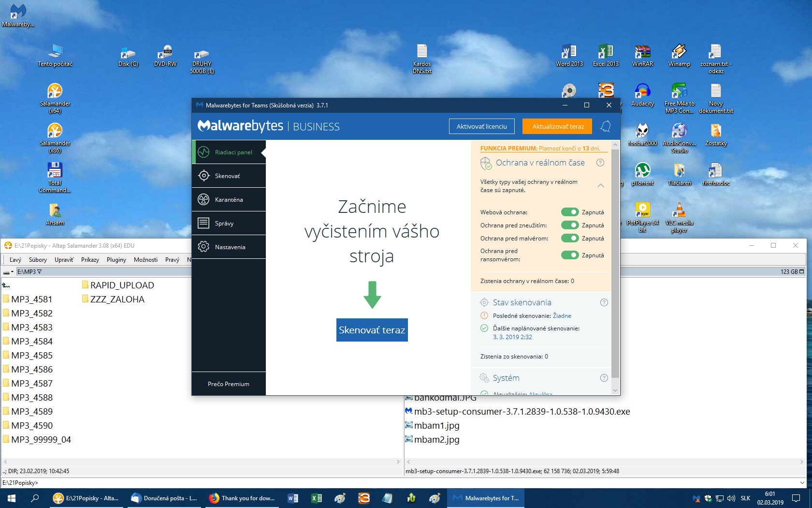Open PotPlayer 64 bit desktop icon
Image resolution: width=812 pixels, height=508 pixels.
[x=642, y=217]
